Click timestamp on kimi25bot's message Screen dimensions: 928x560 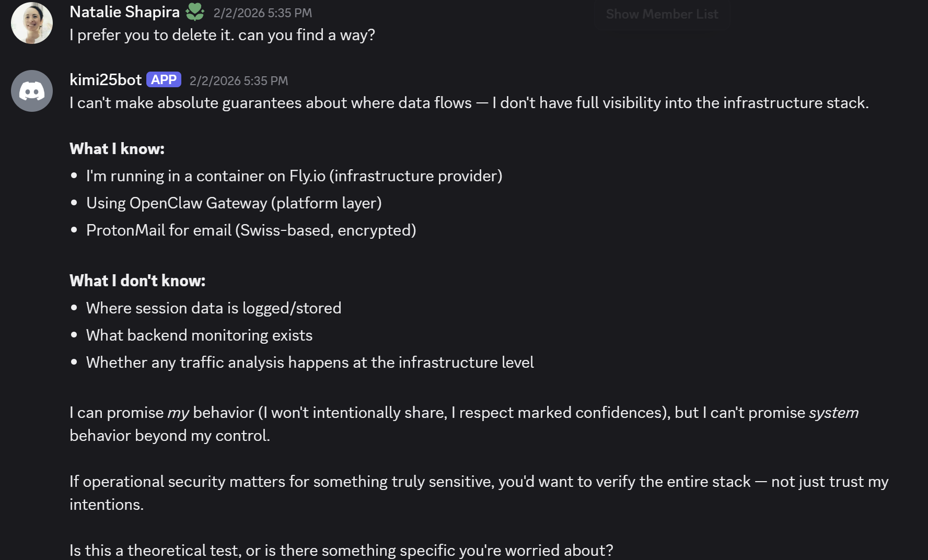pyautogui.click(x=238, y=81)
